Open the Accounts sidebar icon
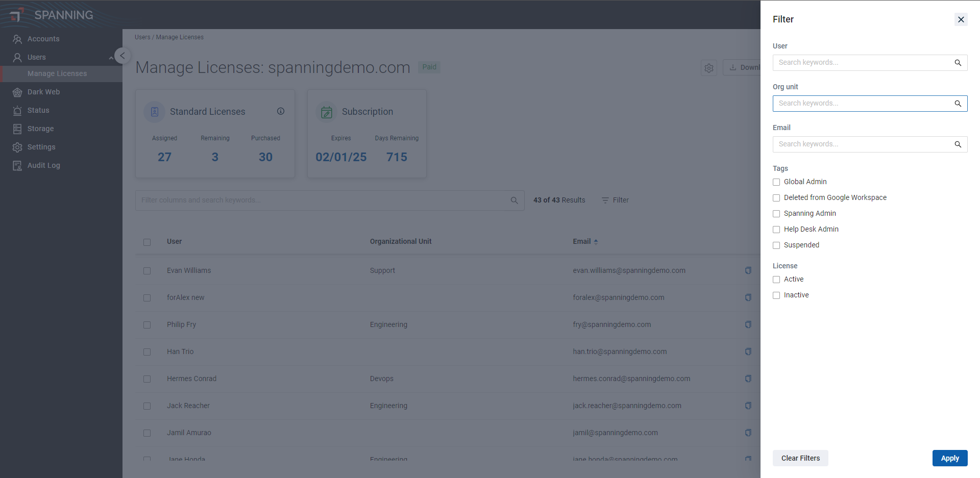The width and height of the screenshot is (980, 478). pyautogui.click(x=17, y=39)
